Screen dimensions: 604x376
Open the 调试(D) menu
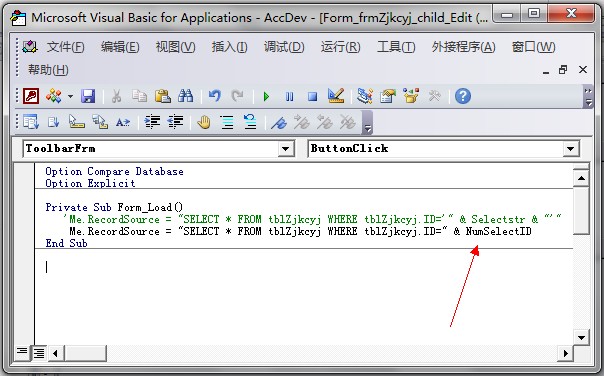(x=284, y=47)
